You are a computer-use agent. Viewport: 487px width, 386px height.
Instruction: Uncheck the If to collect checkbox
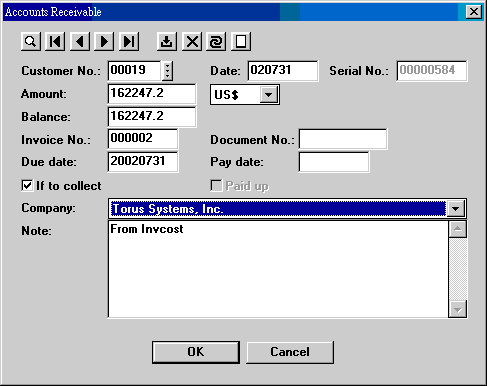tap(27, 186)
